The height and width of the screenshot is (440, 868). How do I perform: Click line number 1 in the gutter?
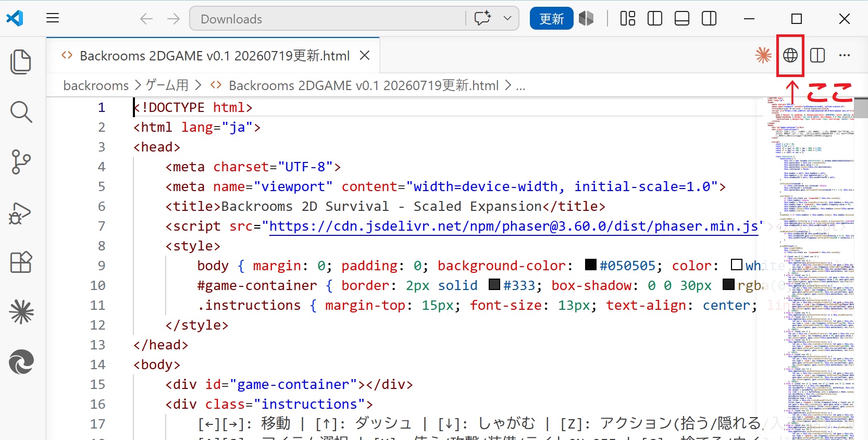click(x=102, y=107)
